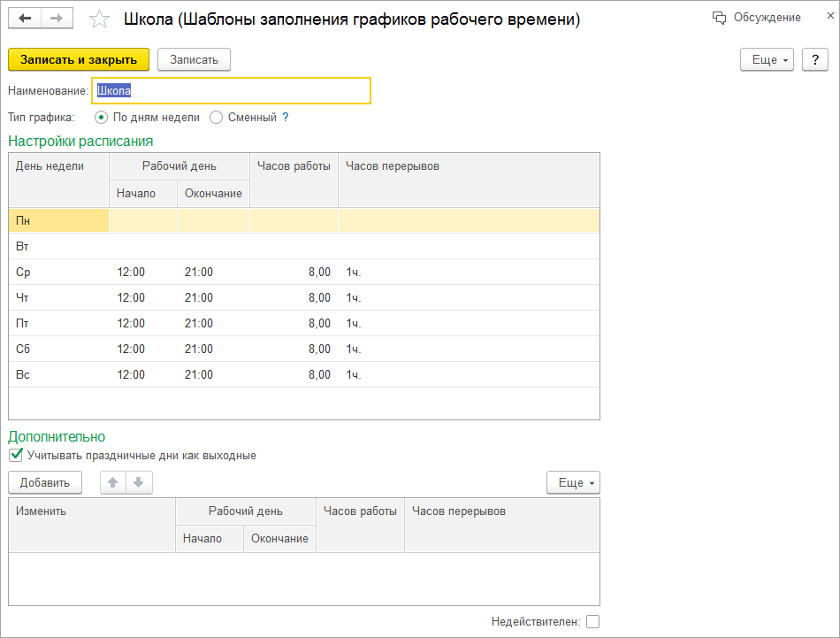840x638 pixels.
Task: Move additional row up with the arrow
Action: pyautogui.click(x=113, y=482)
